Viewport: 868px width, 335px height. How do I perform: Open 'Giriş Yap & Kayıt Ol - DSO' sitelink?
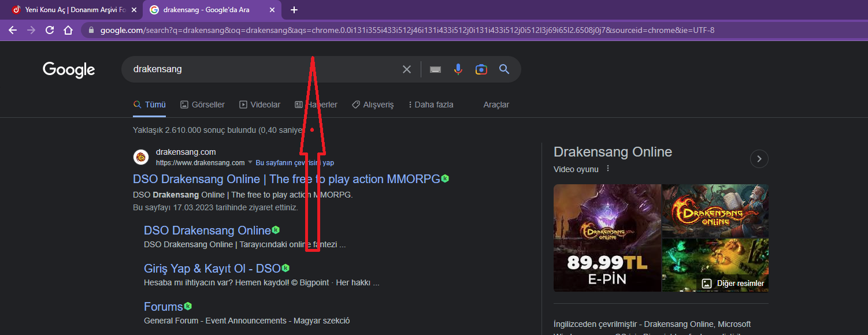[x=212, y=269]
